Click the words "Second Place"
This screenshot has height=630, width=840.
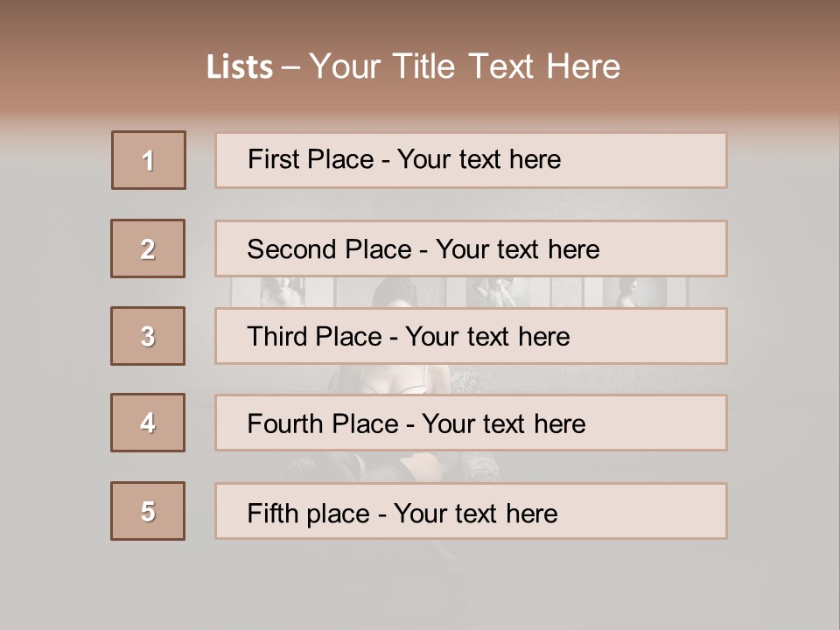click(328, 249)
